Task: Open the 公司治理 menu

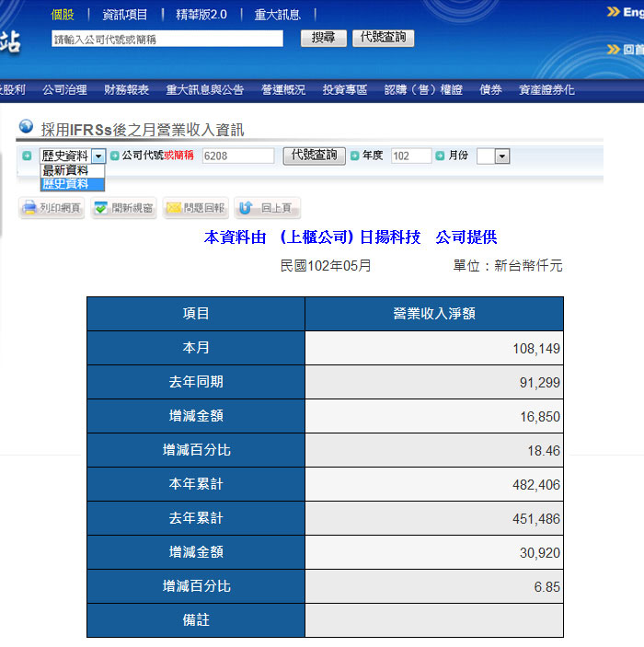Action: point(64,90)
